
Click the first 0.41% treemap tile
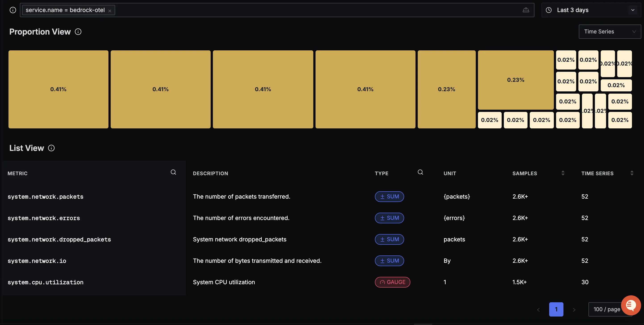point(58,89)
